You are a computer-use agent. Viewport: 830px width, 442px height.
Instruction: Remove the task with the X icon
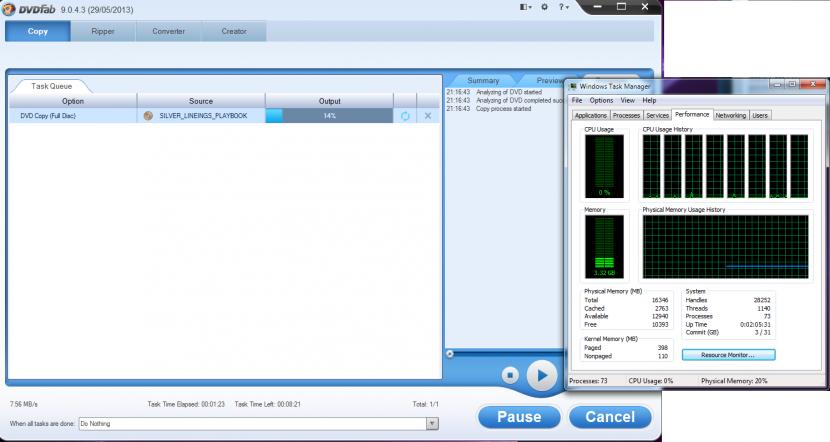428,116
